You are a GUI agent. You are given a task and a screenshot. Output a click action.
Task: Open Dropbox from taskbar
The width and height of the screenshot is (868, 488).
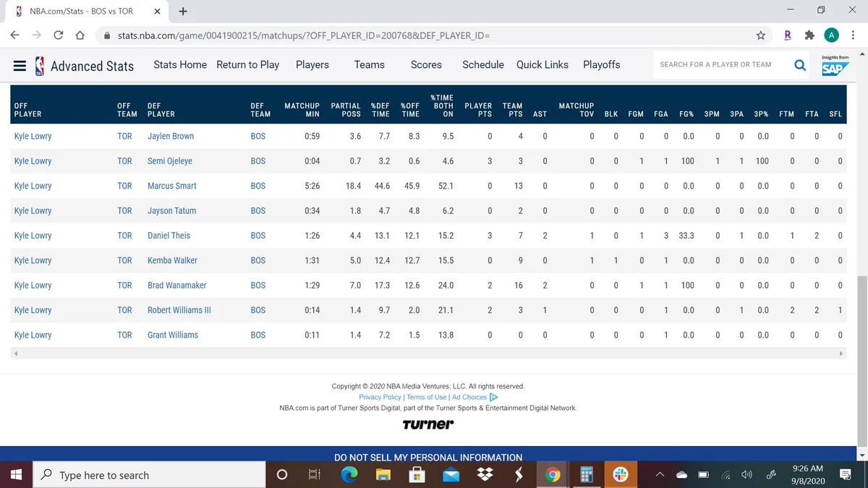[485, 475]
